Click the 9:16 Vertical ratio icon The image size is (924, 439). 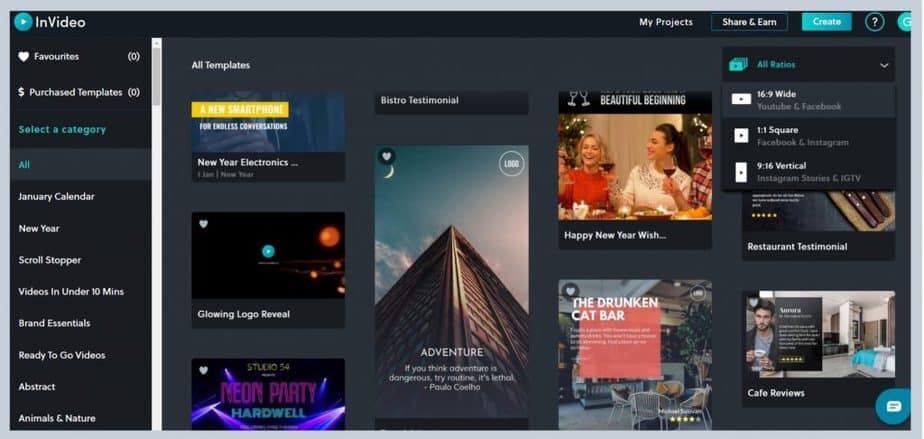click(x=741, y=171)
